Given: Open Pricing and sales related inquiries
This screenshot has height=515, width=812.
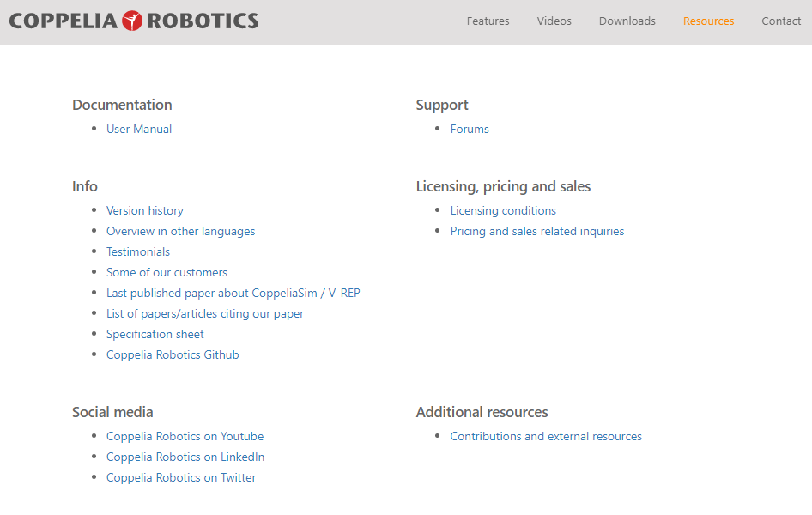Looking at the screenshot, I should pyautogui.click(x=537, y=232).
